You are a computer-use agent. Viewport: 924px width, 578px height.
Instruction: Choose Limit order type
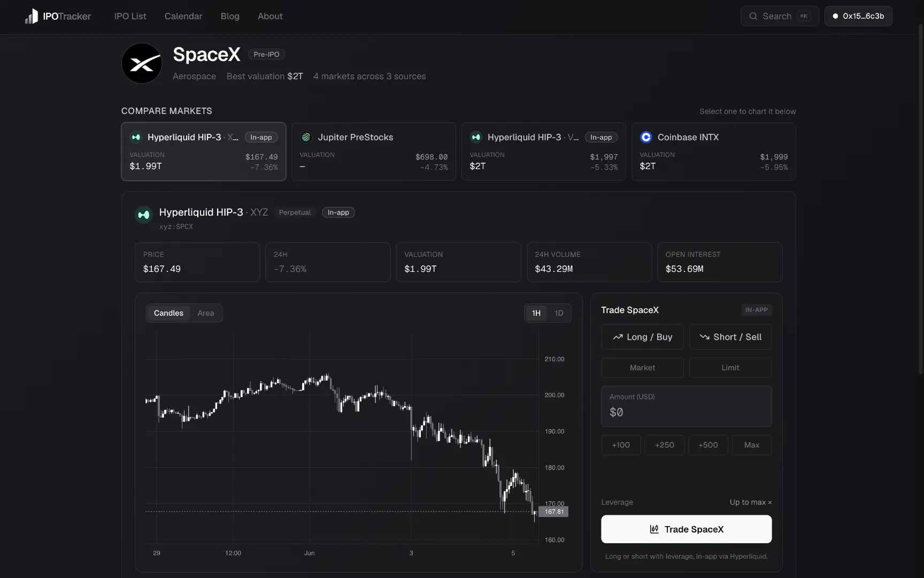pyautogui.click(x=730, y=368)
